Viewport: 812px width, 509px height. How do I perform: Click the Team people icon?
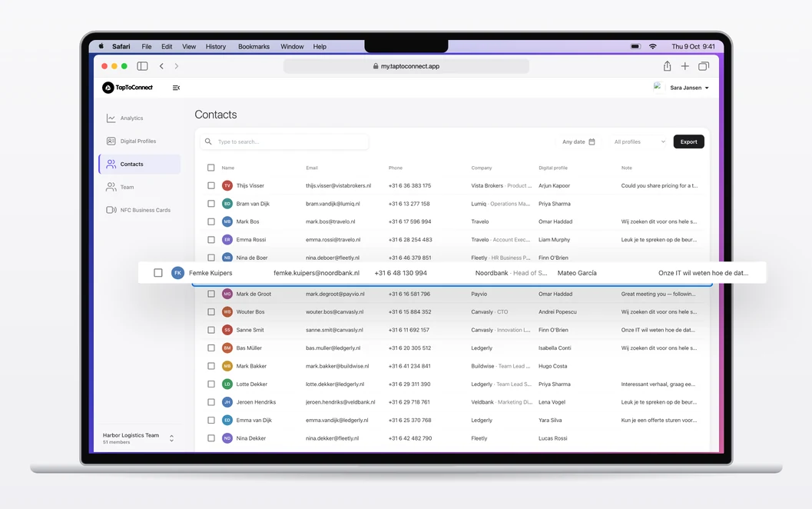(111, 187)
